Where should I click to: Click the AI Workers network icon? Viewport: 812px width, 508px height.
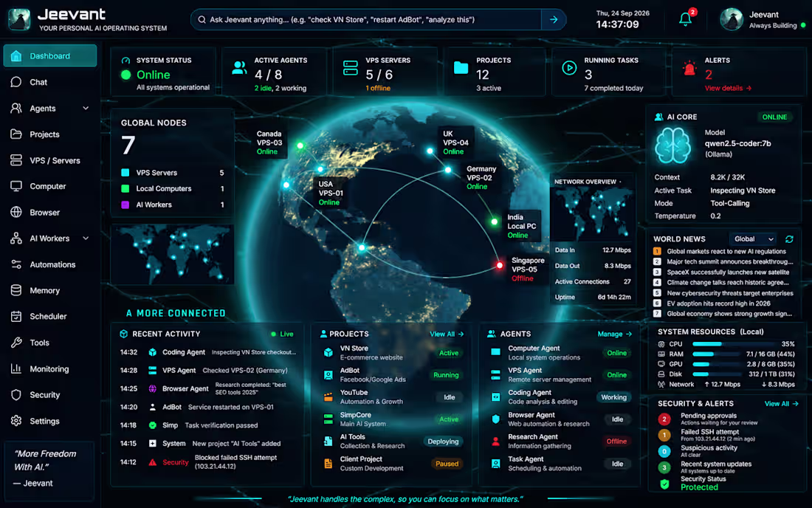(x=16, y=238)
